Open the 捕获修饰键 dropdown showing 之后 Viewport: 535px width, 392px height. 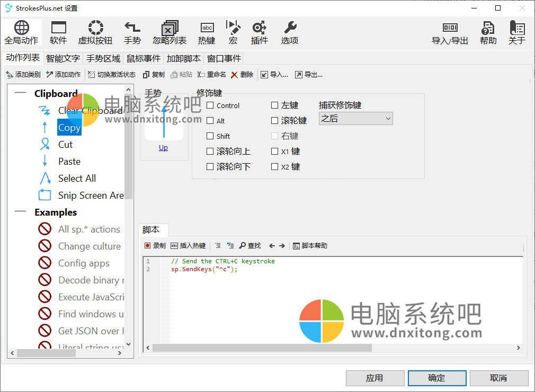(x=355, y=119)
